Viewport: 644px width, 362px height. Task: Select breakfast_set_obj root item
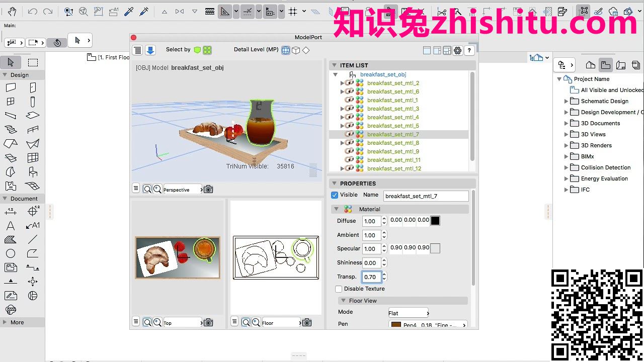(383, 74)
